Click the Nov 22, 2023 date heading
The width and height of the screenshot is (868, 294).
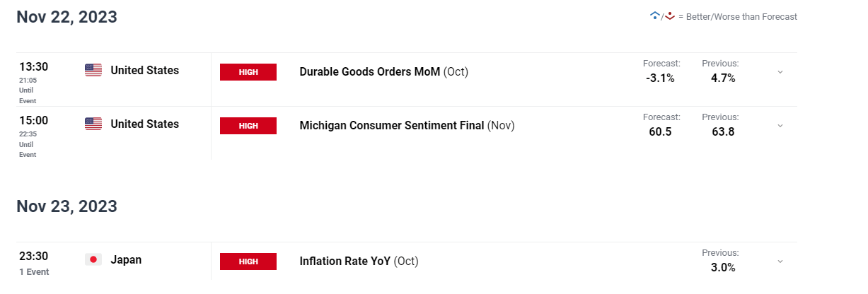(67, 18)
